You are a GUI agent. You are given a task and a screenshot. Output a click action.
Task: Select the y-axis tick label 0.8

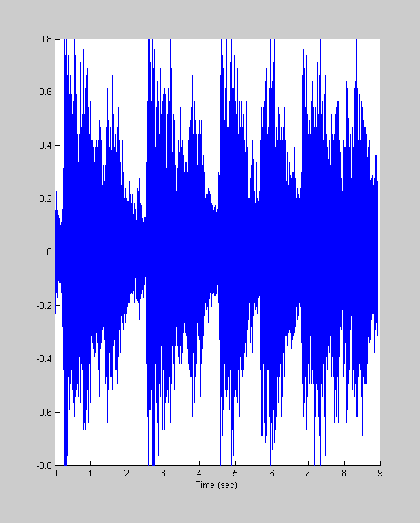pyautogui.click(x=45, y=39)
